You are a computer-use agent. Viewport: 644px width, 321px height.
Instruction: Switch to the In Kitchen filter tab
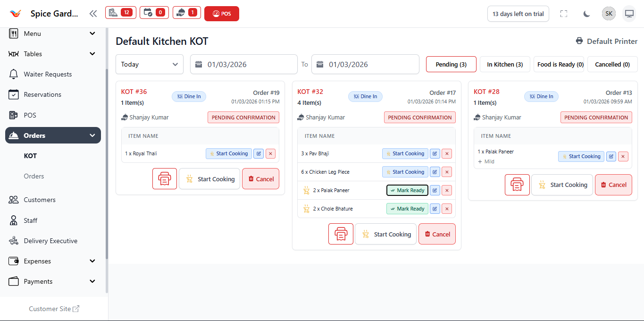click(x=504, y=64)
